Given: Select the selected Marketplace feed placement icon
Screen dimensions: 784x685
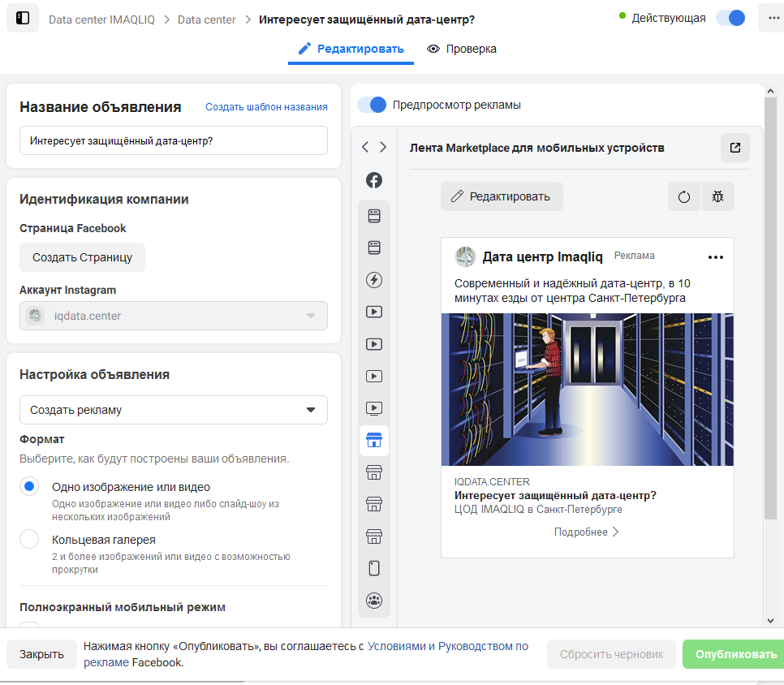Looking at the screenshot, I should (374, 441).
